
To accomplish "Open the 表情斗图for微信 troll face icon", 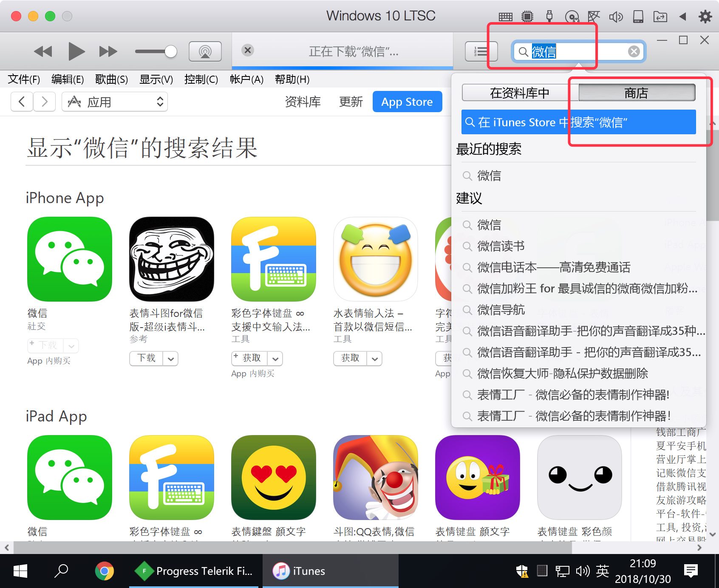I will click(172, 259).
